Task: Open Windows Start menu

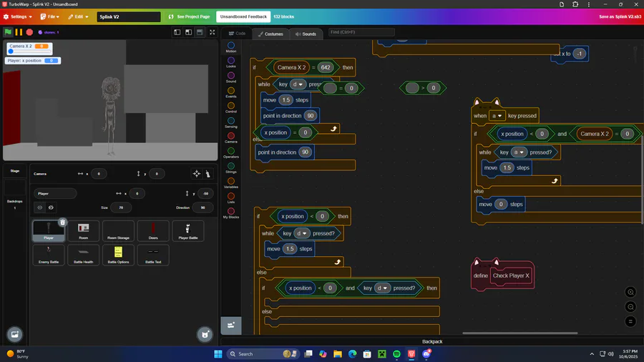Action: [218, 354]
